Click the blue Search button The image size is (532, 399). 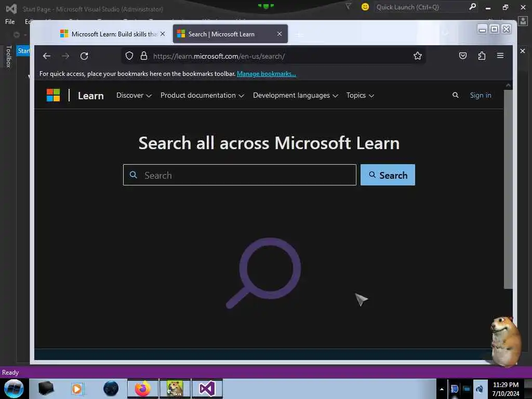(x=388, y=175)
